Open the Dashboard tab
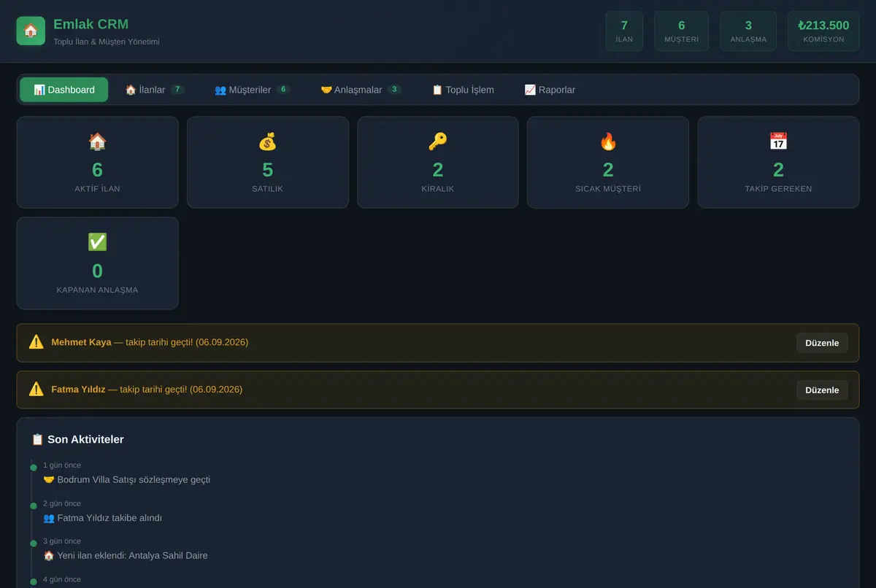 [64, 90]
